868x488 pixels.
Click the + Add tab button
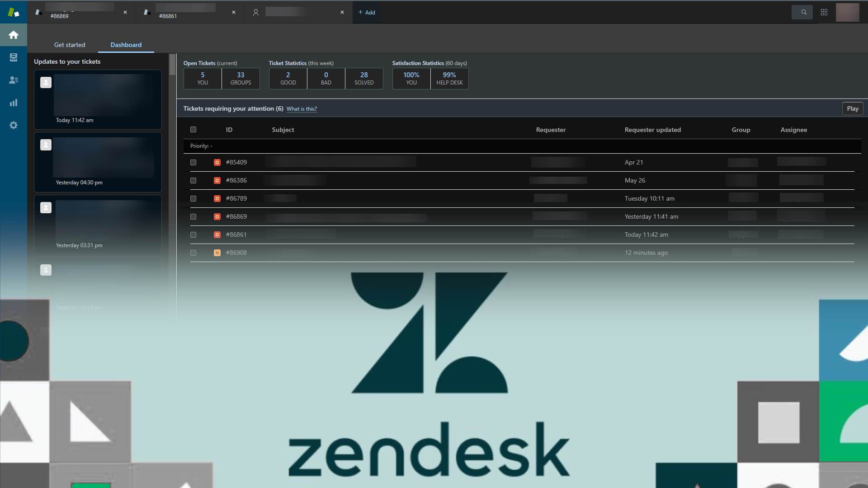point(367,12)
